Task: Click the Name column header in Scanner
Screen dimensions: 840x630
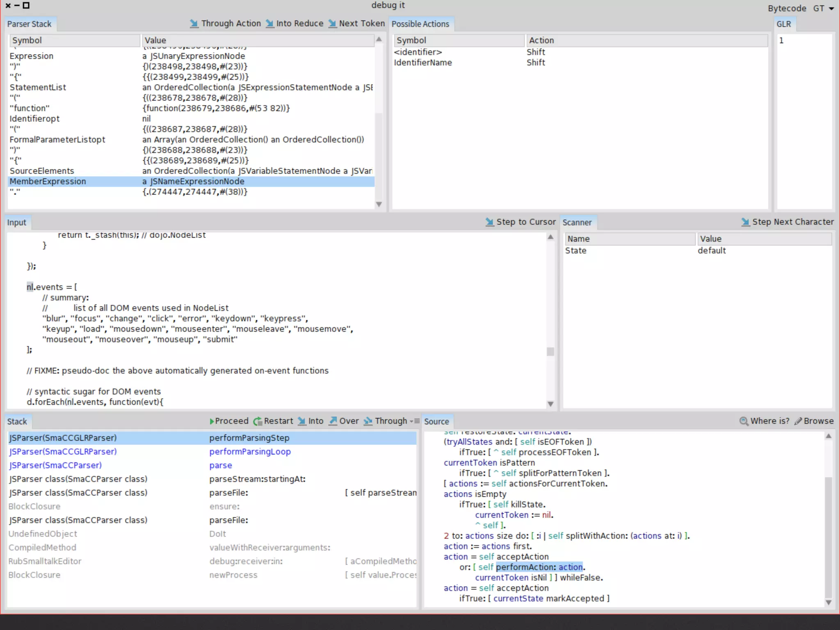Action: 630,239
